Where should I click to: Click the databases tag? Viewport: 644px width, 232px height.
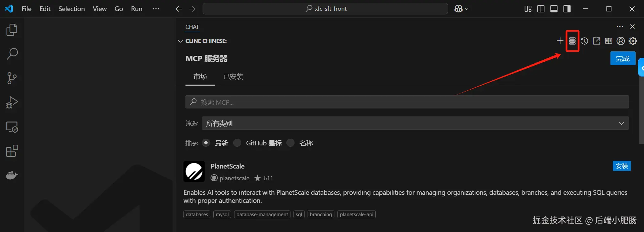(x=197, y=215)
